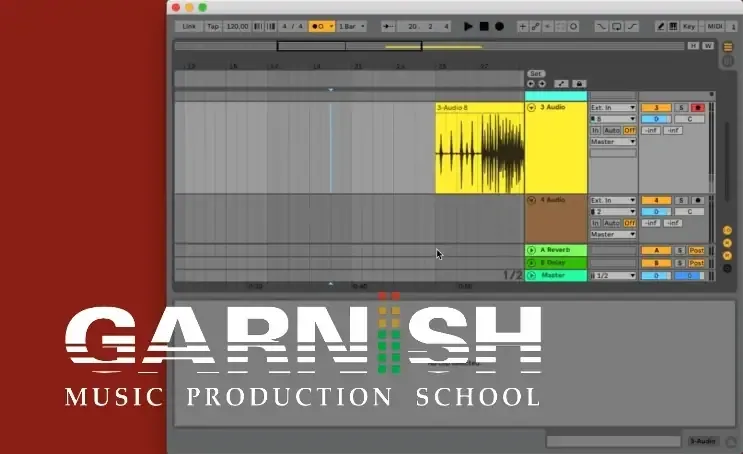Click the Master volume slider

coord(656,275)
